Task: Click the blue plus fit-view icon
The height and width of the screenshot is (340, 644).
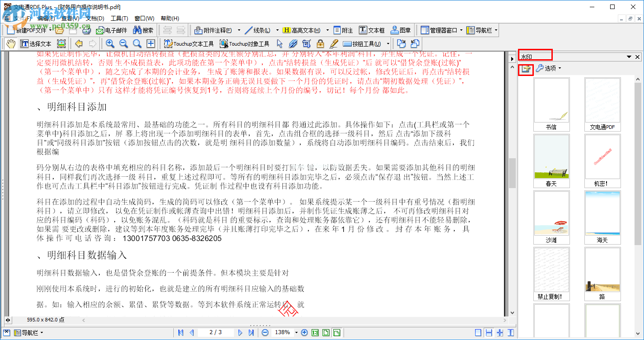Action: pos(151,44)
